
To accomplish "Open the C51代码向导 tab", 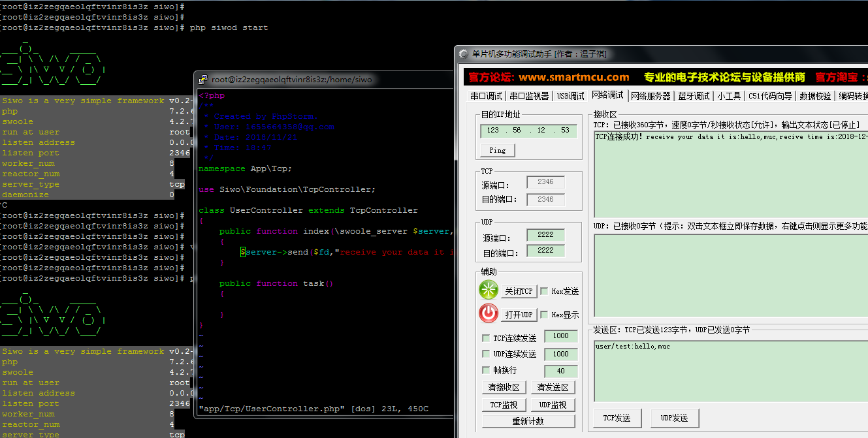I will click(x=770, y=96).
